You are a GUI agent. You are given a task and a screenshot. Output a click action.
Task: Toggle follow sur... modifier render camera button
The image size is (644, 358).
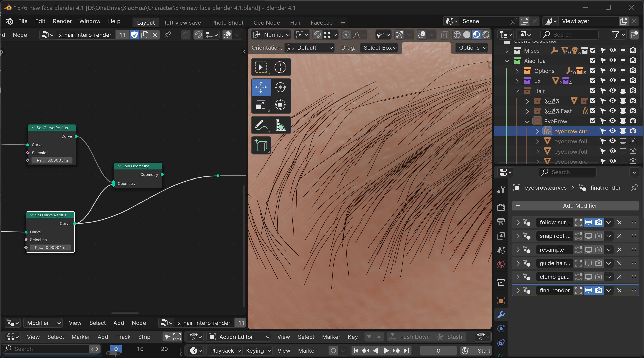click(x=599, y=222)
